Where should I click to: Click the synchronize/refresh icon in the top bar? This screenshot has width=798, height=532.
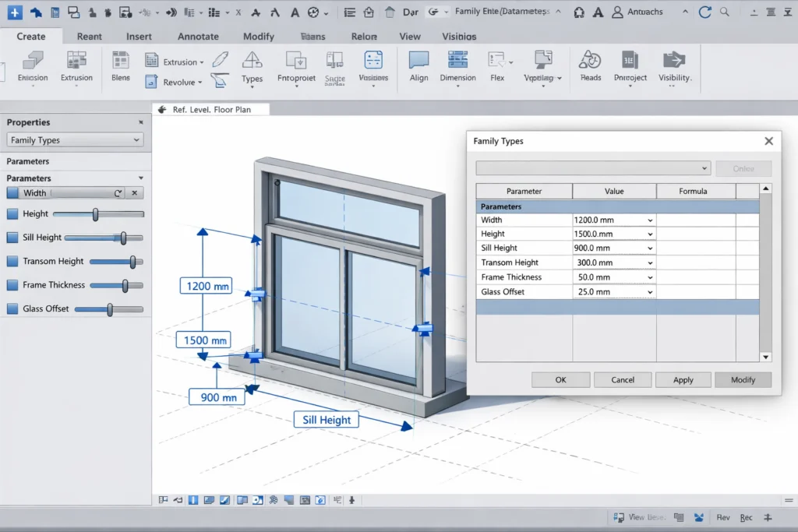pos(704,12)
